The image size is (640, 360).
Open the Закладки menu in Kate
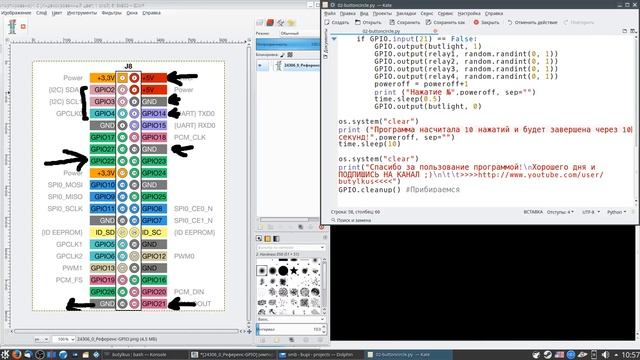406,13
